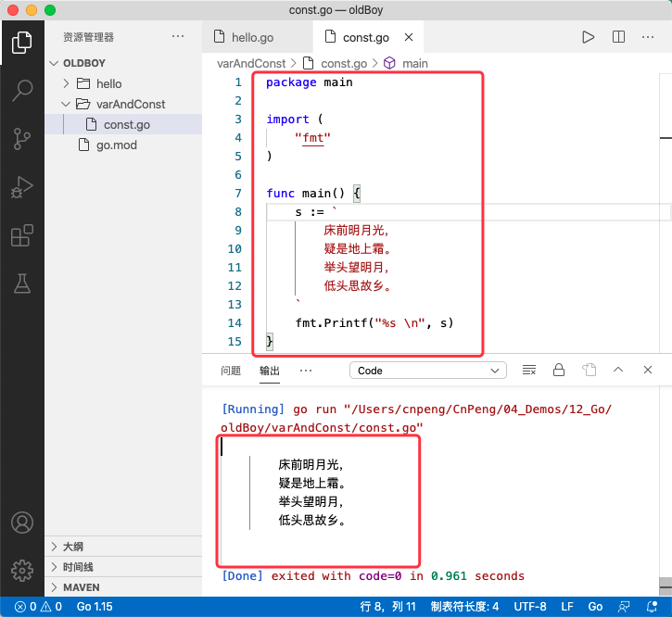Viewport: 672px width, 617px height.
Task: Open the Search view icon
Action: (x=22, y=91)
